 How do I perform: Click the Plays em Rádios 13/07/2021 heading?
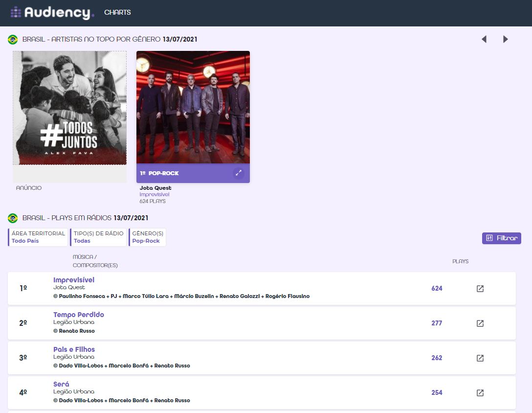pos(85,218)
